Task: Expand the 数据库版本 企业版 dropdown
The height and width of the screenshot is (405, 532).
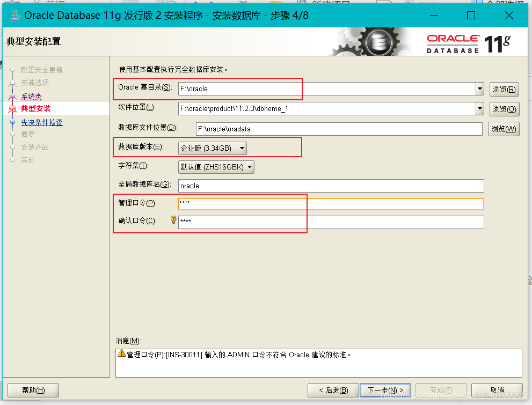Action: tap(213, 148)
